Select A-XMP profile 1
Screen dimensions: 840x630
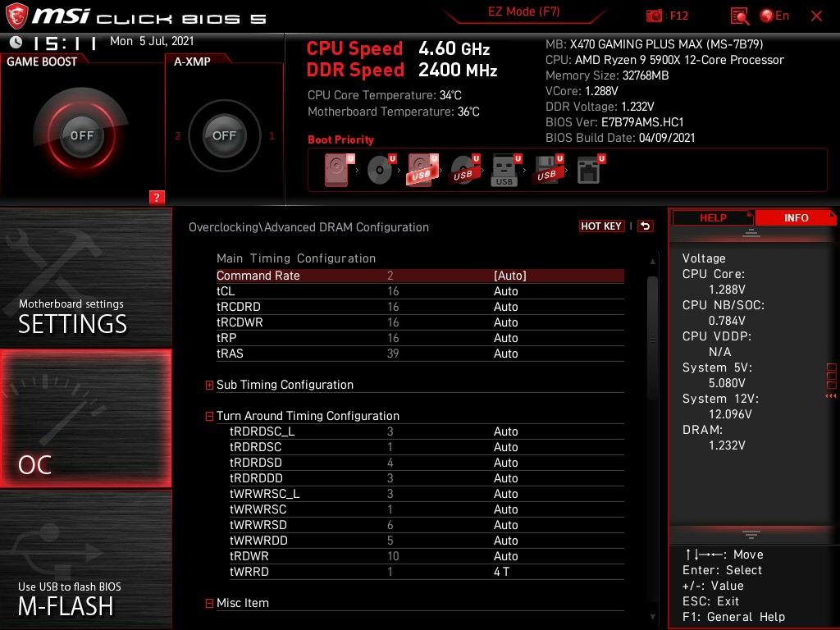pos(272,135)
